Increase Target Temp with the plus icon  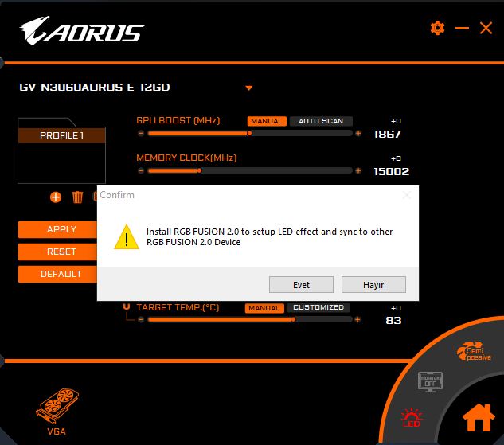[357, 320]
